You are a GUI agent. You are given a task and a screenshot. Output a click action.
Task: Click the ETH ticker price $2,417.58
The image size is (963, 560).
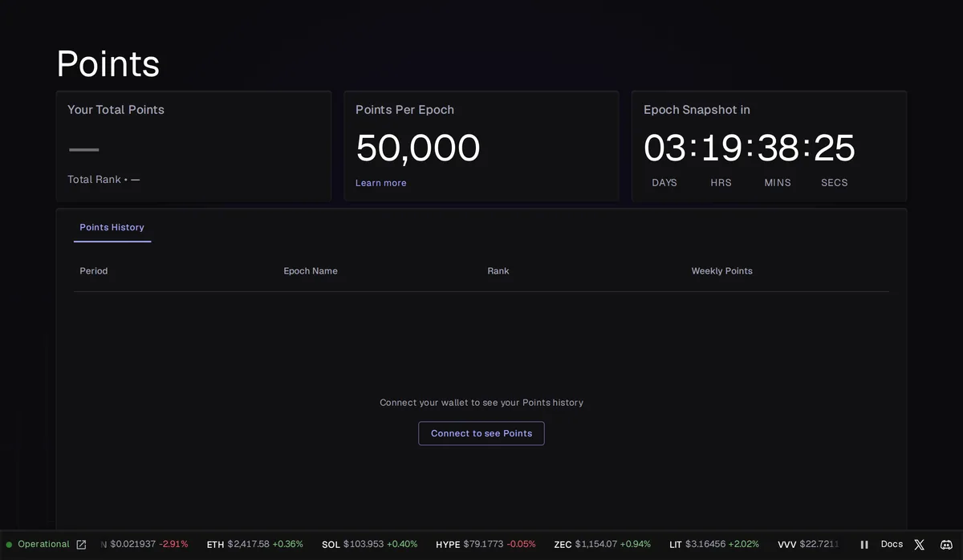249,545
